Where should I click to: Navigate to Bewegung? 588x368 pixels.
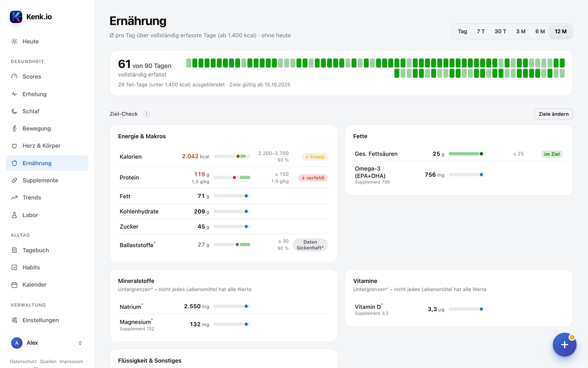point(47,128)
